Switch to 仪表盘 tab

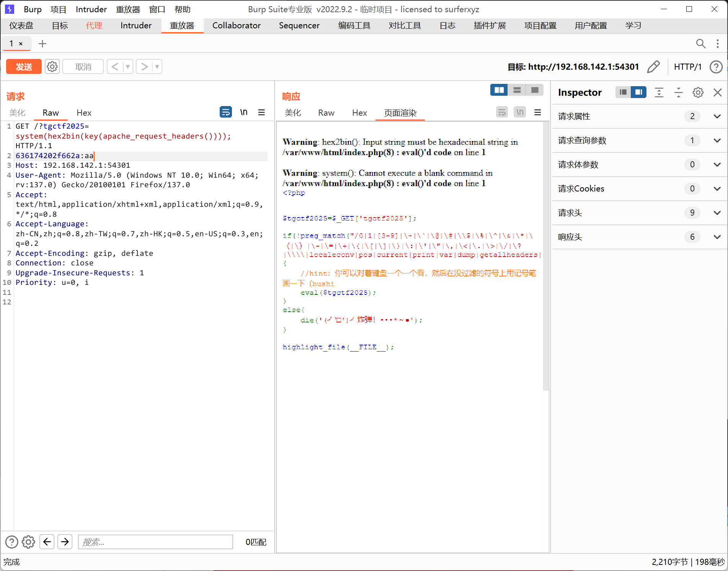(21, 25)
